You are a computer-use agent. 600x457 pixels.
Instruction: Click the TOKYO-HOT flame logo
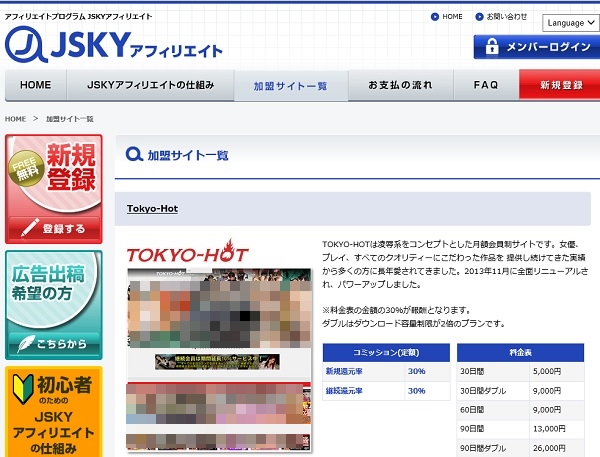188,252
